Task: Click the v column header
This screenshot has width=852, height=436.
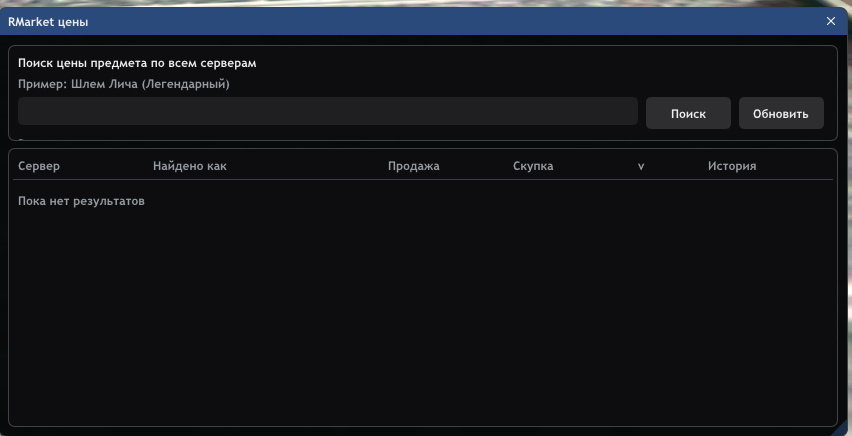Action: [641, 167]
